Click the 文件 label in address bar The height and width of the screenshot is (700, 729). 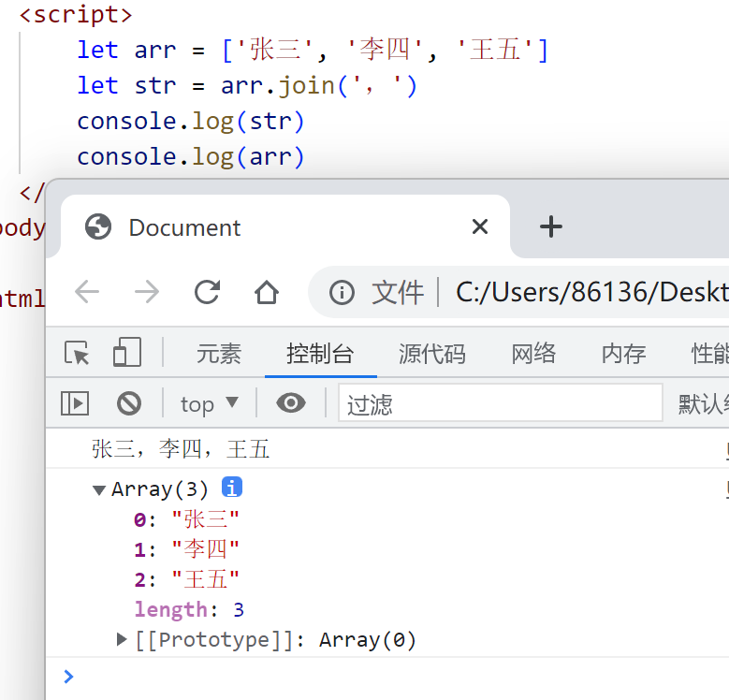[x=398, y=292]
